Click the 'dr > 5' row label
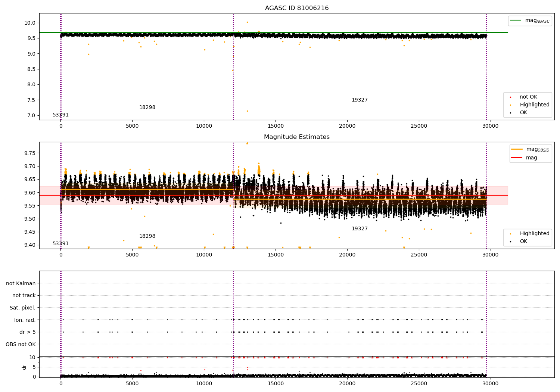The width and height of the screenshot is (560, 392). click(28, 332)
